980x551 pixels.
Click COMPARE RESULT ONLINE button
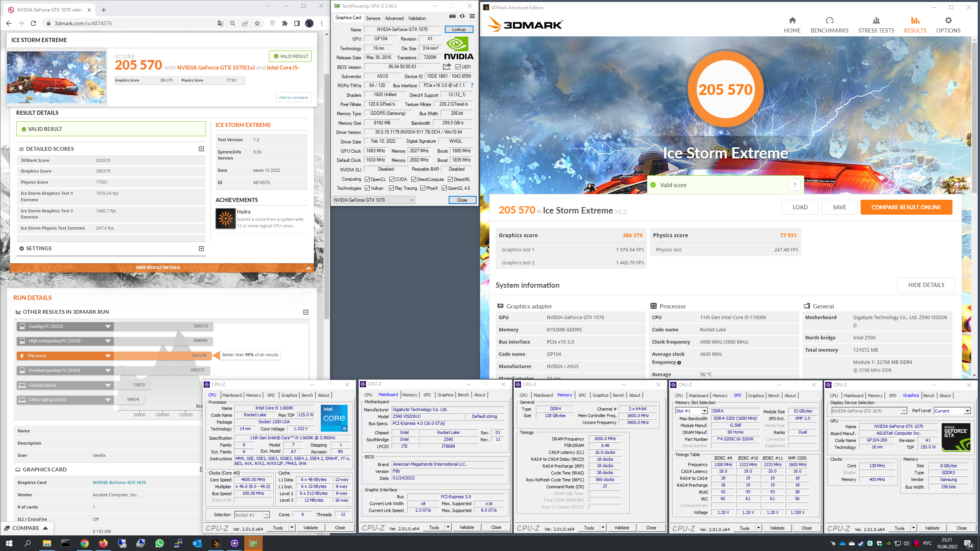click(906, 207)
